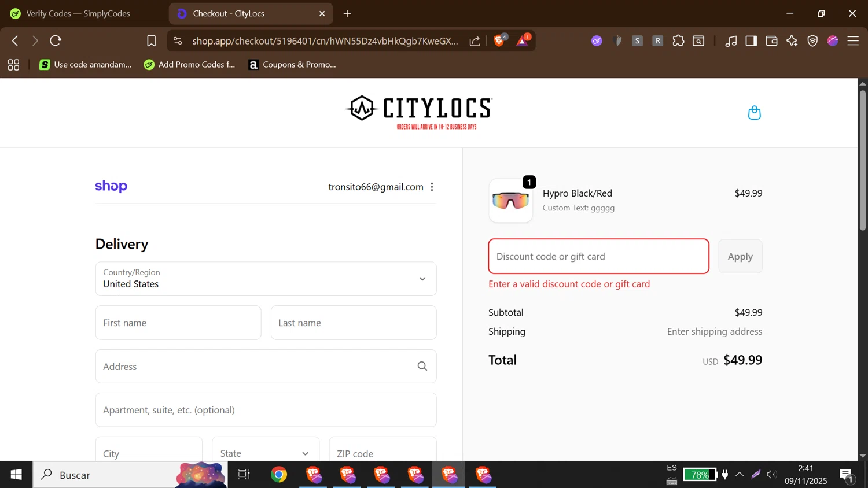Image resolution: width=868 pixels, height=488 pixels.
Task: Apply the discount code
Action: (740, 256)
